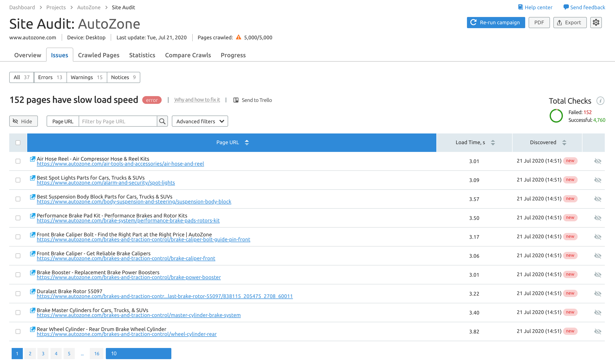Click the Filter by Page URL input field

coord(118,121)
